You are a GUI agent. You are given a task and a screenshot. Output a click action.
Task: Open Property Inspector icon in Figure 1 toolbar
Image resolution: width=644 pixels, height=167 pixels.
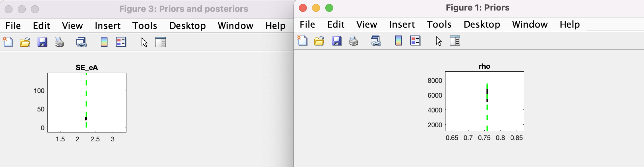click(x=455, y=41)
